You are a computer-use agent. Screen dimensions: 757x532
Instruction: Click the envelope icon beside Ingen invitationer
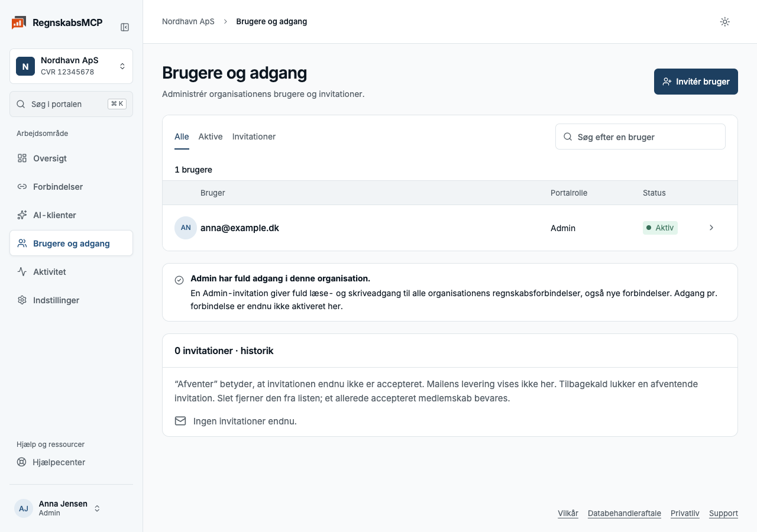(x=180, y=421)
